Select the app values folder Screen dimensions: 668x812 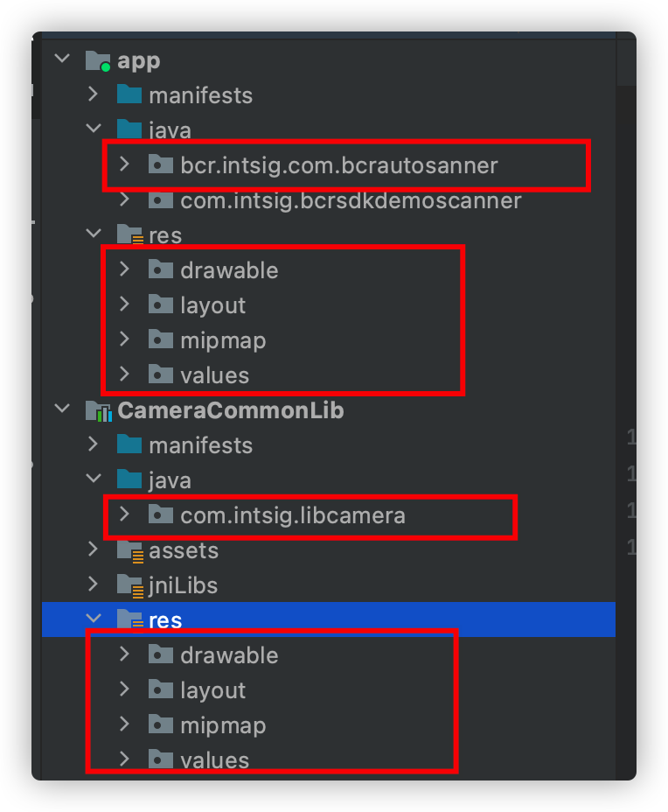coord(215,375)
